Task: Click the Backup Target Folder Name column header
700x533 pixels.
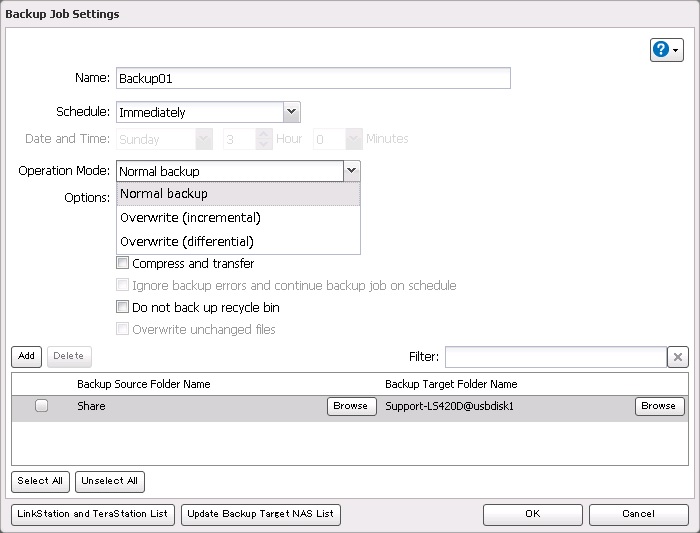Action: pos(451,384)
